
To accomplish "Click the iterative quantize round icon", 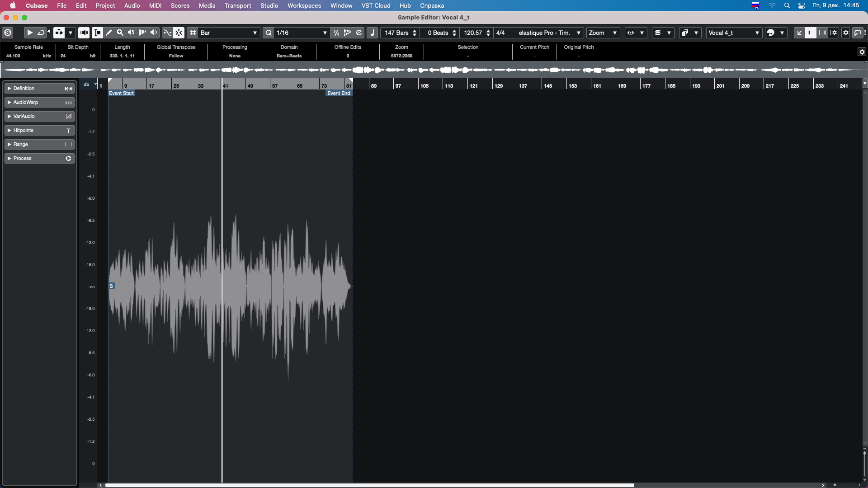I will [x=359, y=33].
